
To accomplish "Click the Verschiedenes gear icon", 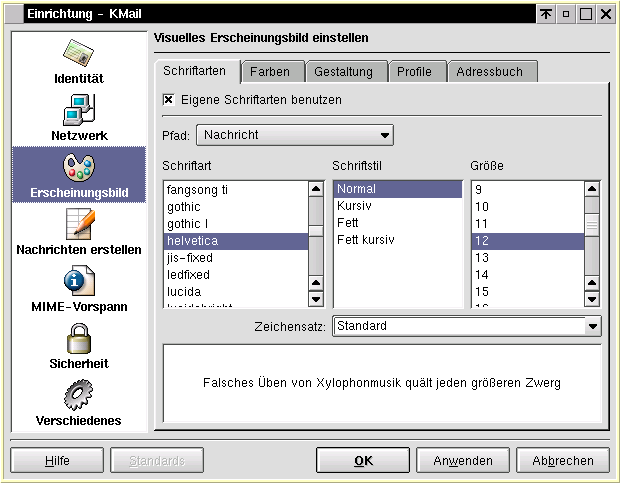I will tap(79, 395).
